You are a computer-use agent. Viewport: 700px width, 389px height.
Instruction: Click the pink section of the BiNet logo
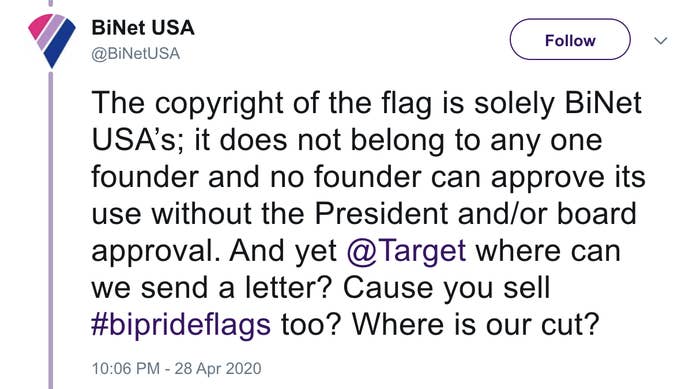pos(38,26)
